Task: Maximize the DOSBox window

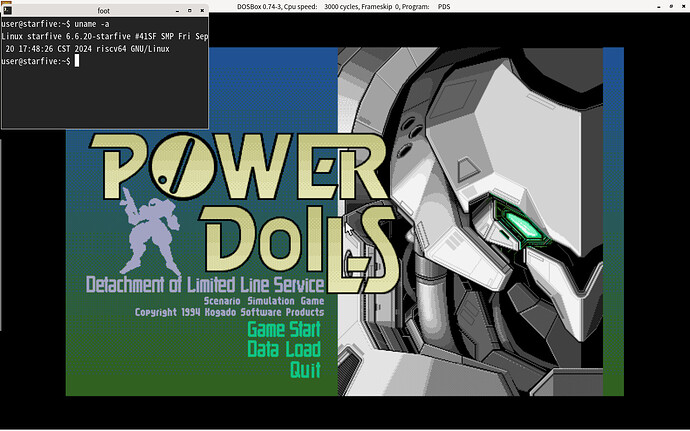Action: (671, 7)
